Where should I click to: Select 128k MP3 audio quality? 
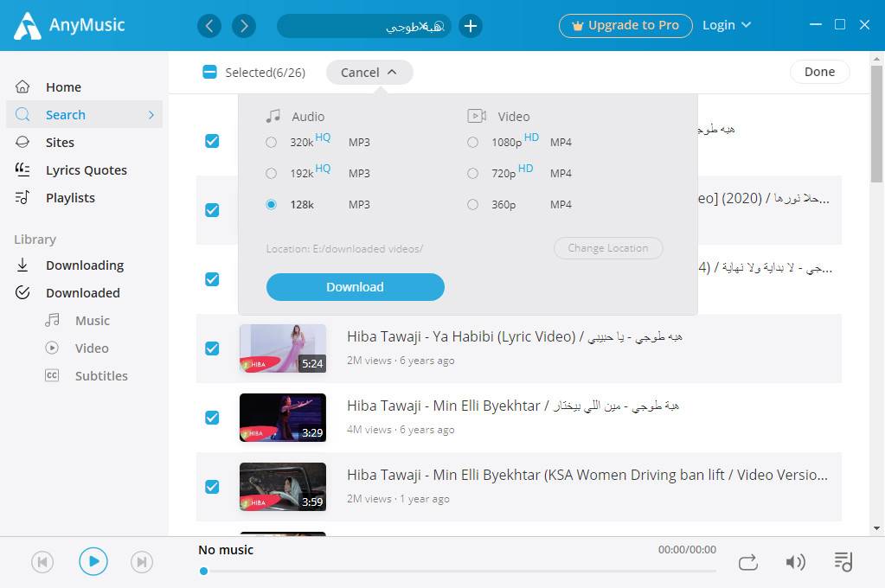point(272,204)
